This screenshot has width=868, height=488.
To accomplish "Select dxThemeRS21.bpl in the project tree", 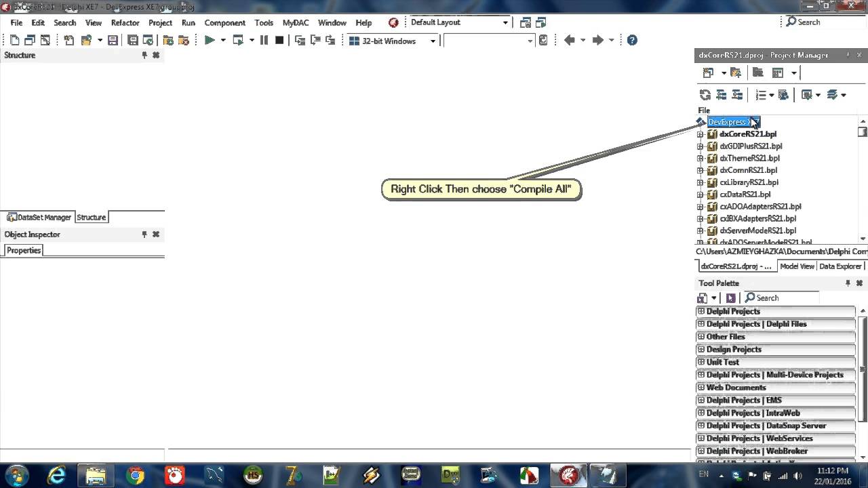I will coord(749,158).
